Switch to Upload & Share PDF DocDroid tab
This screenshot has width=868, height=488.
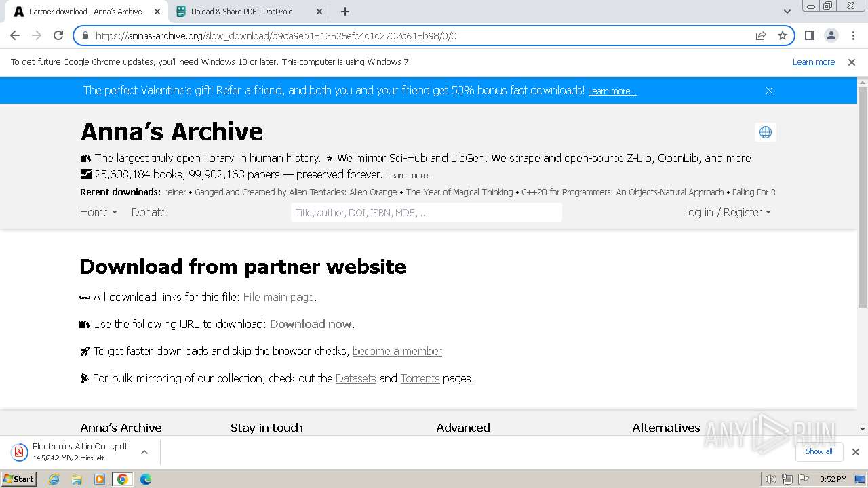pos(248,12)
